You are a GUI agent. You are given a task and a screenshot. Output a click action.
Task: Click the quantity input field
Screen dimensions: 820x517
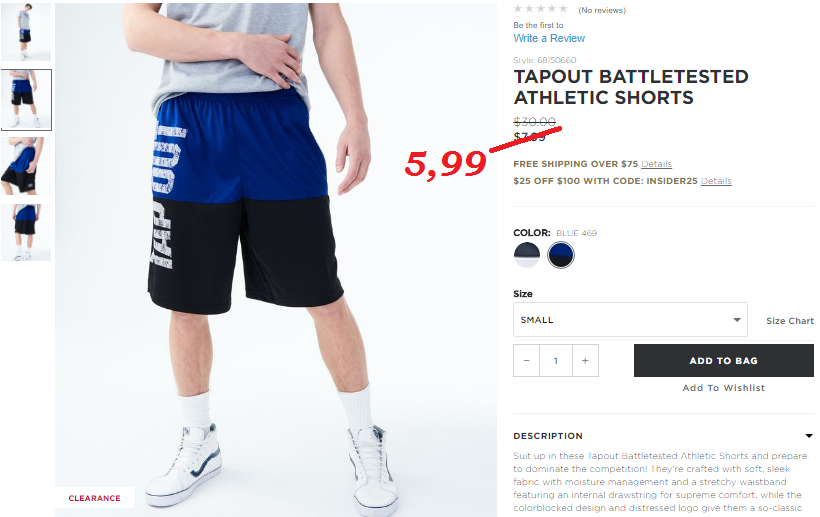click(x=556, y=361)
